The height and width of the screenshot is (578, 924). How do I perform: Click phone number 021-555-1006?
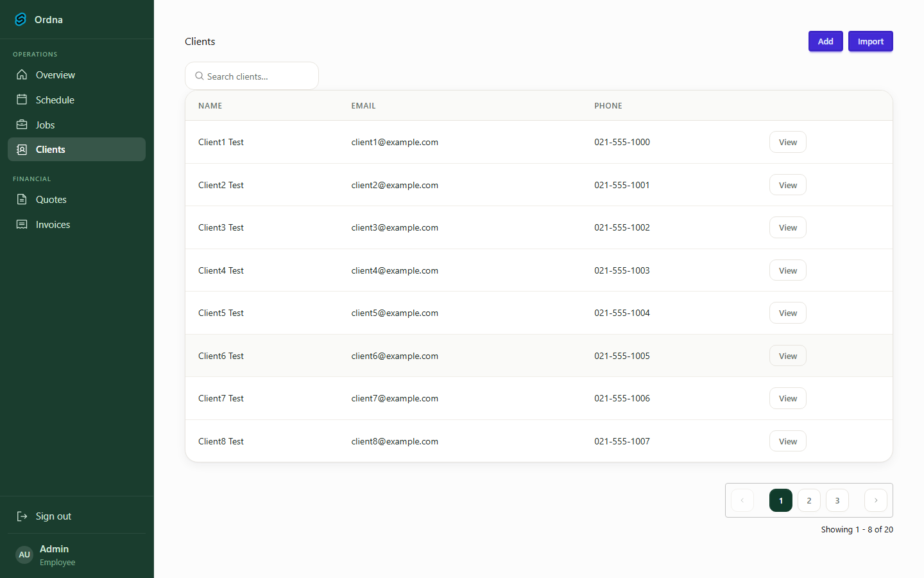tap(622, 398)
